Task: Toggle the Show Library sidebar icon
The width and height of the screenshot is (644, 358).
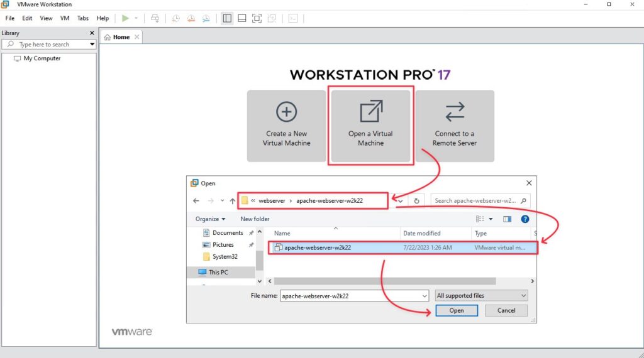Action: click(227, 18)
